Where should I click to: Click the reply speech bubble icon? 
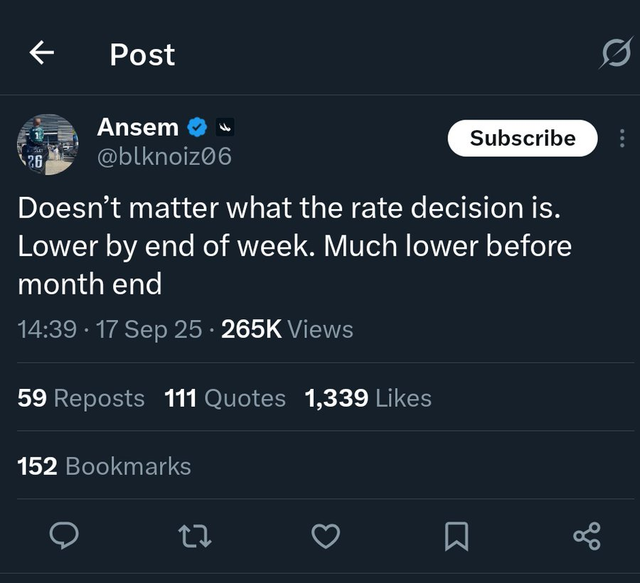63,537
